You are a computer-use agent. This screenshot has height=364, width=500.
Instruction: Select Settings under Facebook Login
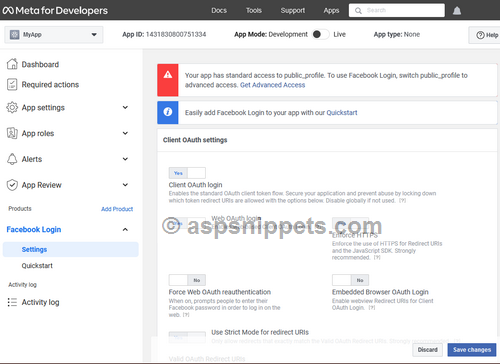click(71, 249)
